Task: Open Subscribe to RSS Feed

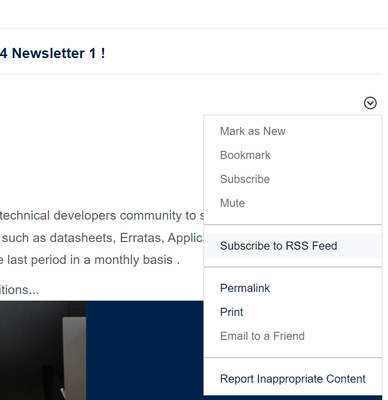Action: 293,246
